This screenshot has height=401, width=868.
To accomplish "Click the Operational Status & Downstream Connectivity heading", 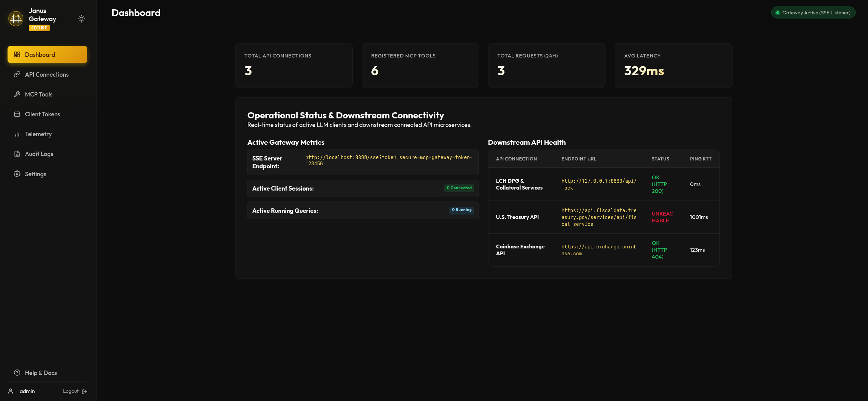I will 346,115.
